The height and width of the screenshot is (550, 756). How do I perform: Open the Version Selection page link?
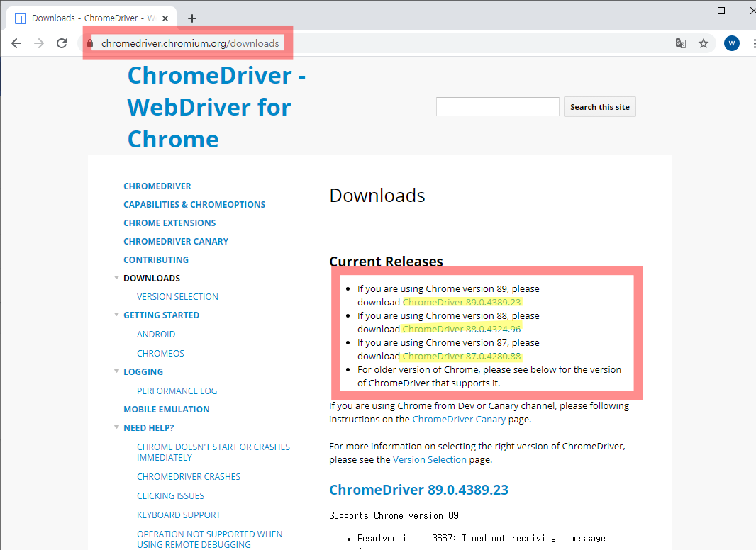coord(430,460)
